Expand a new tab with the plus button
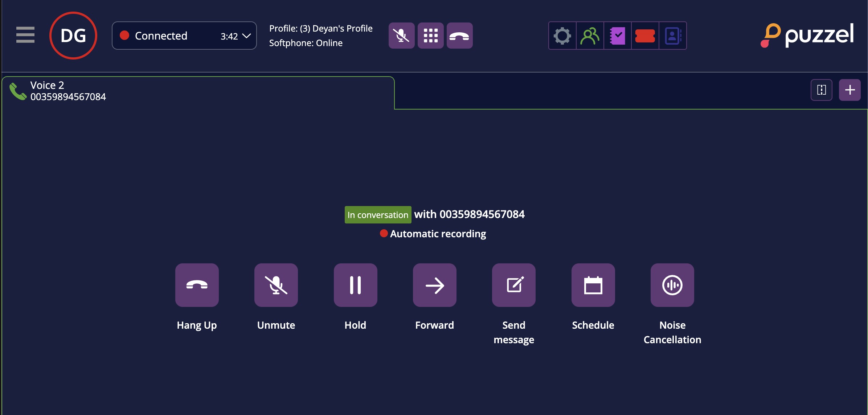This screenshot has height=415, width=868. pyautogui.click(x=849, y=90)
